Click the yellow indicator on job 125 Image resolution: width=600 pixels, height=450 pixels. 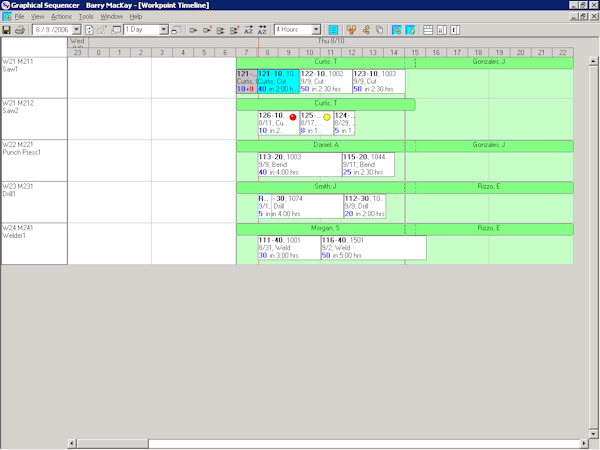326,117
